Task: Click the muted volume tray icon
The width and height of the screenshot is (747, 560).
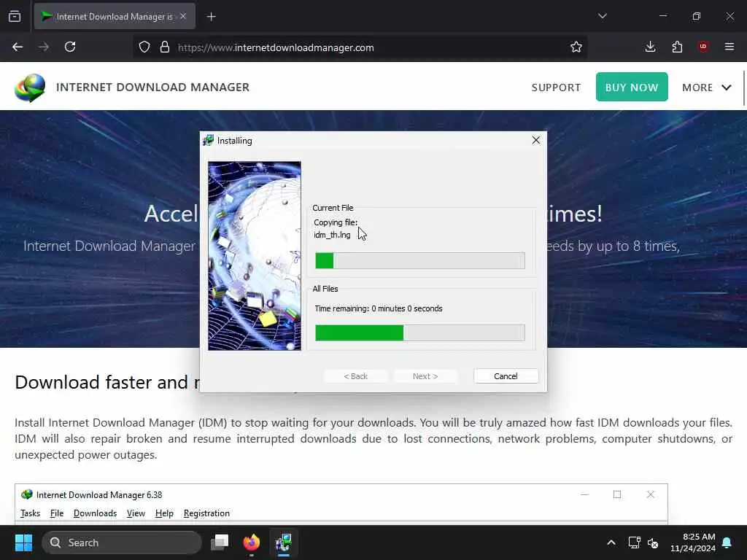Action: [653, 542]
